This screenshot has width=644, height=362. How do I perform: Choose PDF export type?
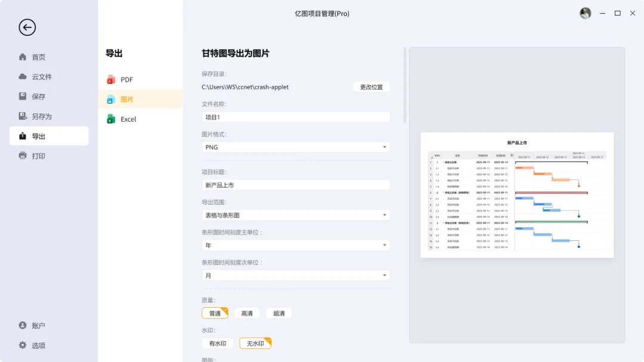126,80
